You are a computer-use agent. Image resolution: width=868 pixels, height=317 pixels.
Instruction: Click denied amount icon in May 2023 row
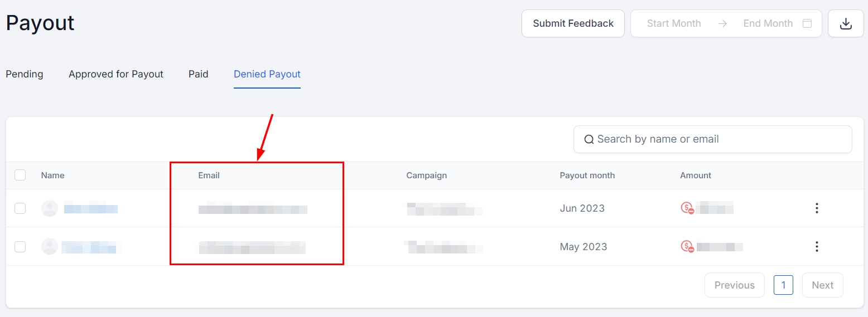[x=687, y=246]
